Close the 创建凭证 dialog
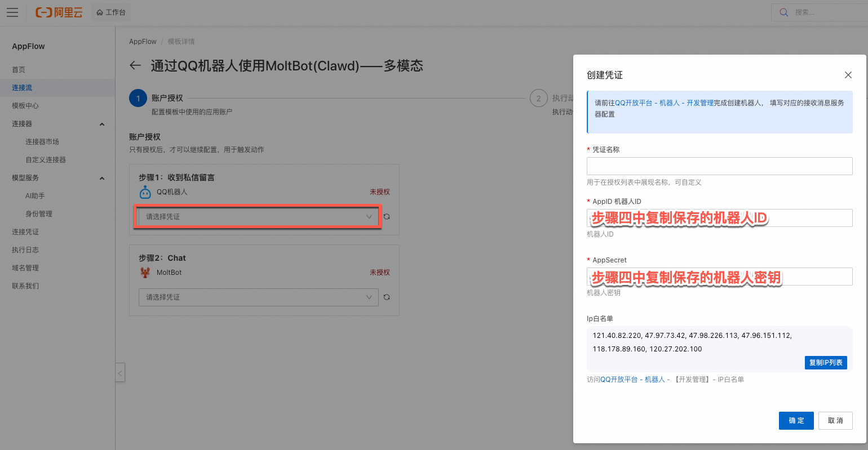Image resolution: width=868 pixels, height=450 pixels. point(848,75)
